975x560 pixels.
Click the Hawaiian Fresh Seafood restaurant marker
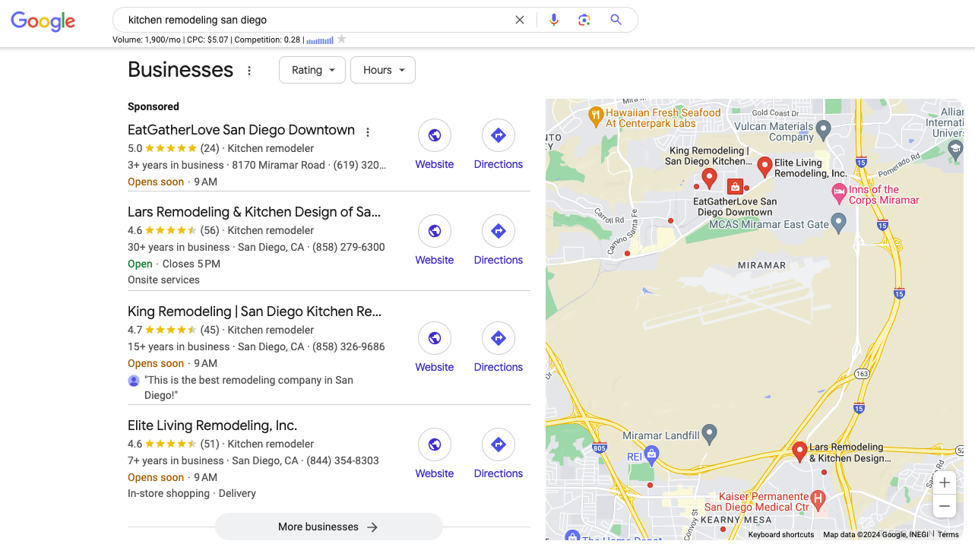point(596,116)
